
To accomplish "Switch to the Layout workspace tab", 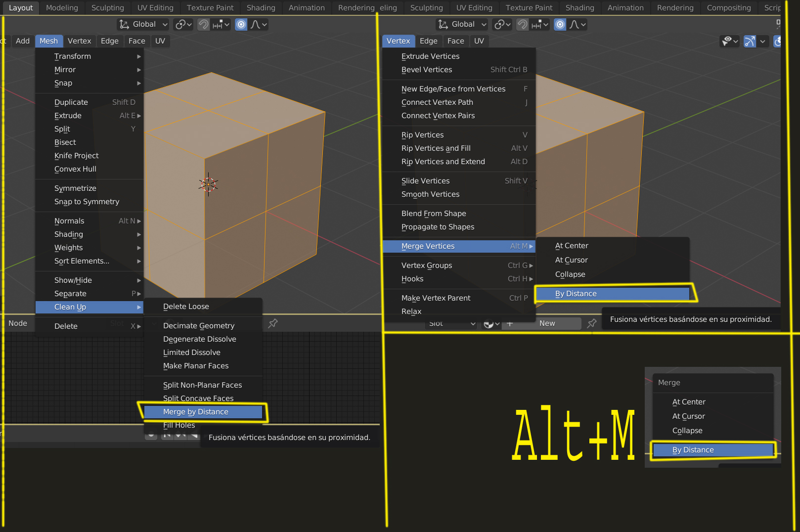I will tap(21, 7).
